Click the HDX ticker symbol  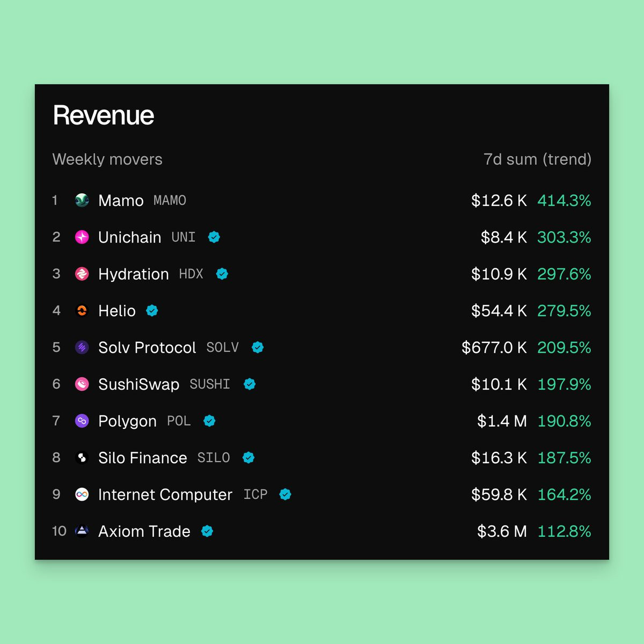click(x=191, y=274)
